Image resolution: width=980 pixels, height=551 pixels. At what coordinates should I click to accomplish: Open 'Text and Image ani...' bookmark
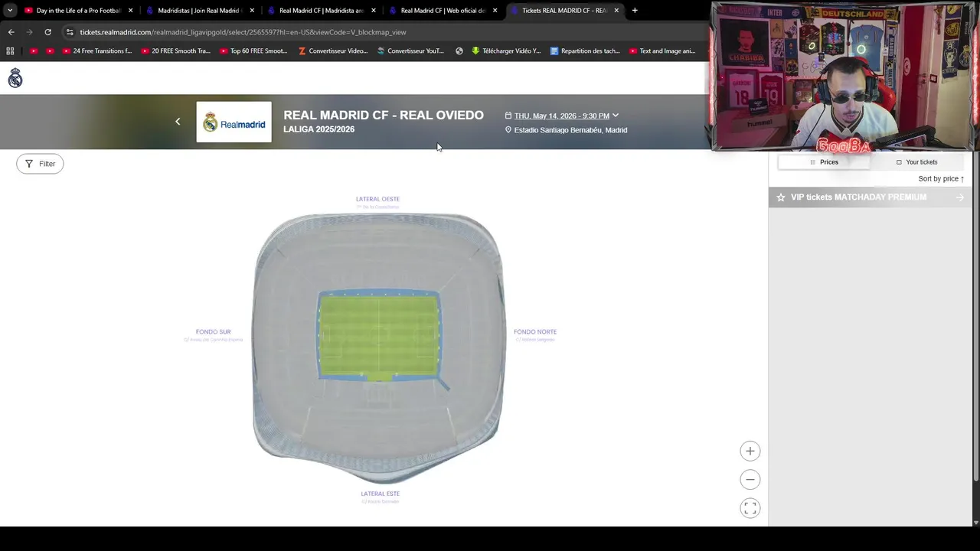pyautogui.click(x=662, y=51)
